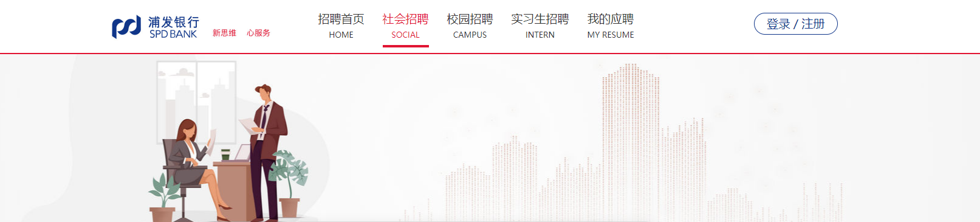
Task: Open 实习生招聘 INTERN section
Action: tap(540, 26)
